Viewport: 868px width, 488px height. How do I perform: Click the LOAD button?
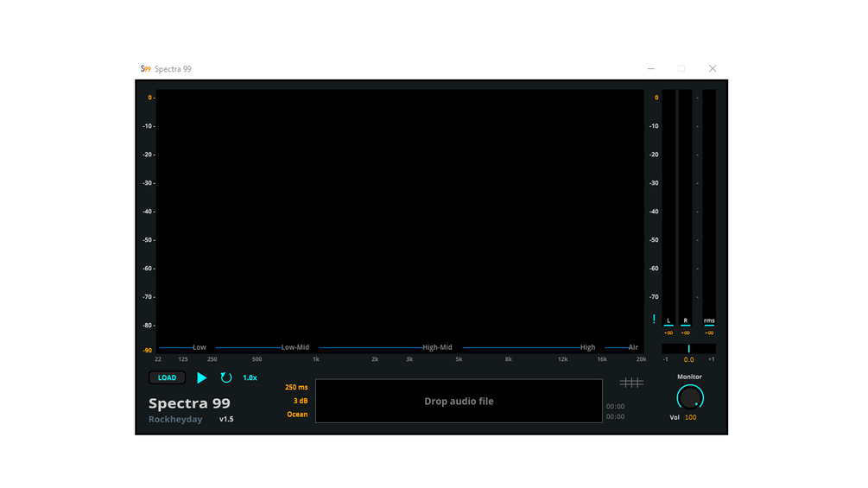tap(167, 378)
